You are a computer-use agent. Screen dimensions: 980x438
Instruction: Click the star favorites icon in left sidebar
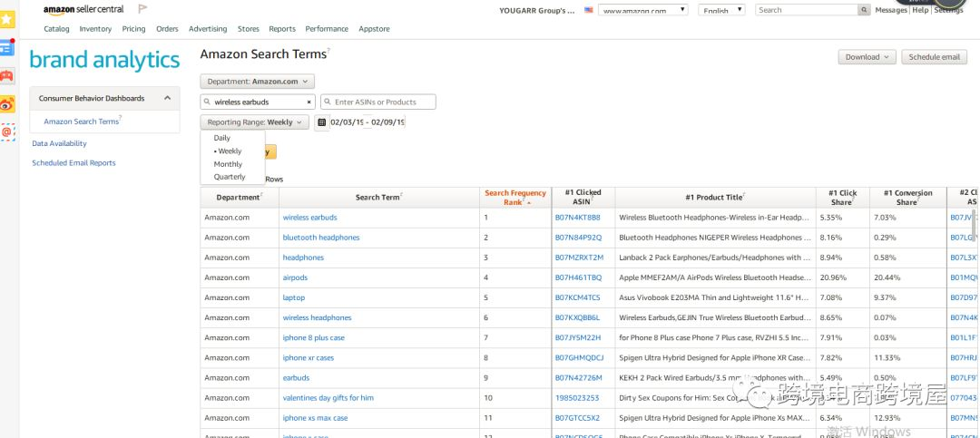[7, 19]
